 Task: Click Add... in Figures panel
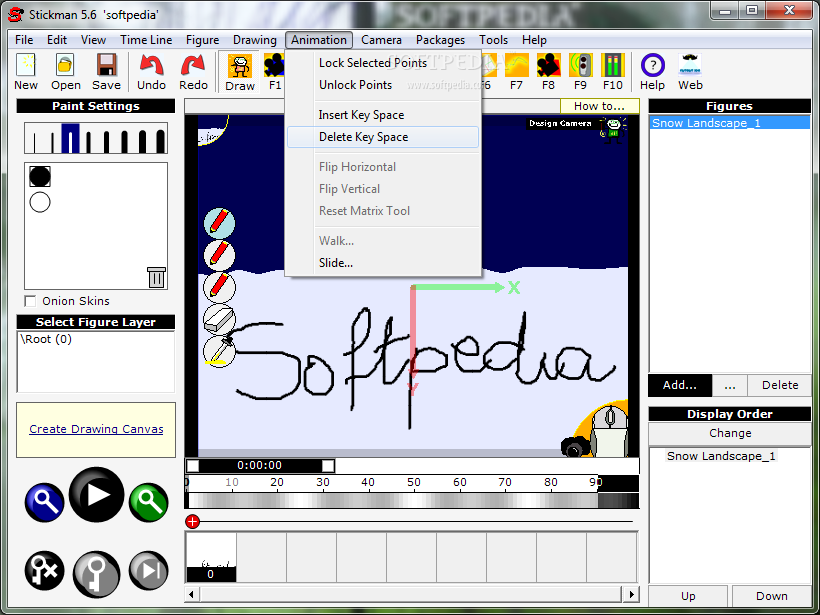pyautogui.click(x=680, y=385)
